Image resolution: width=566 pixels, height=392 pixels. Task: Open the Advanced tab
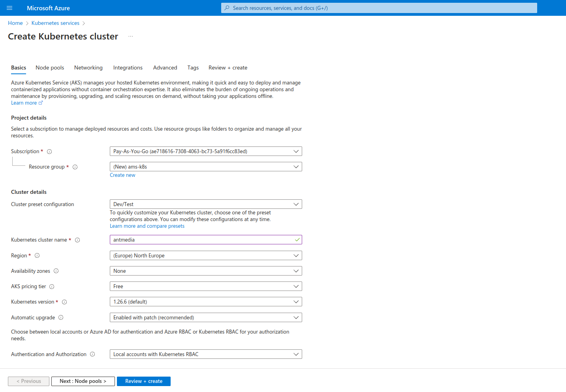(x=165, y=68)
